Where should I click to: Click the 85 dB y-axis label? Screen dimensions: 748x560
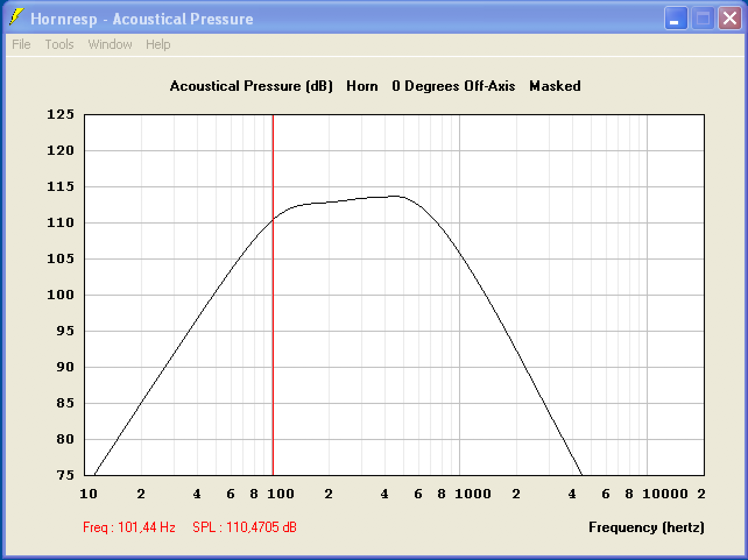[x=65, y=403]
